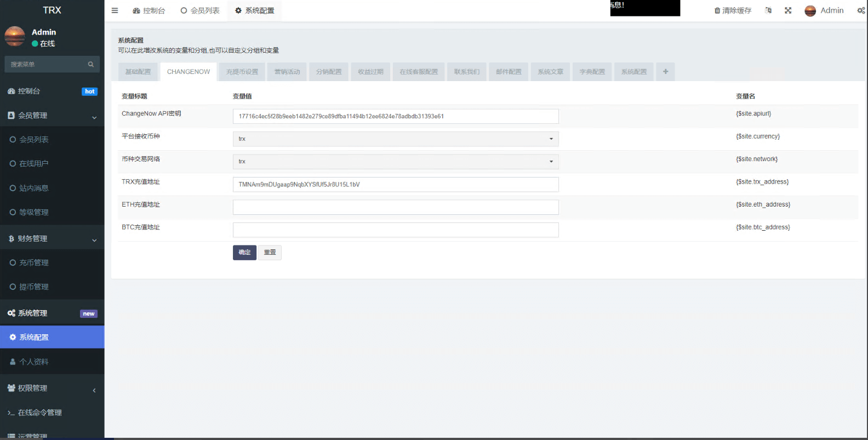Click the fullscreen expand icon
Viewport: 868px width, 440px height.
[788, 10]
